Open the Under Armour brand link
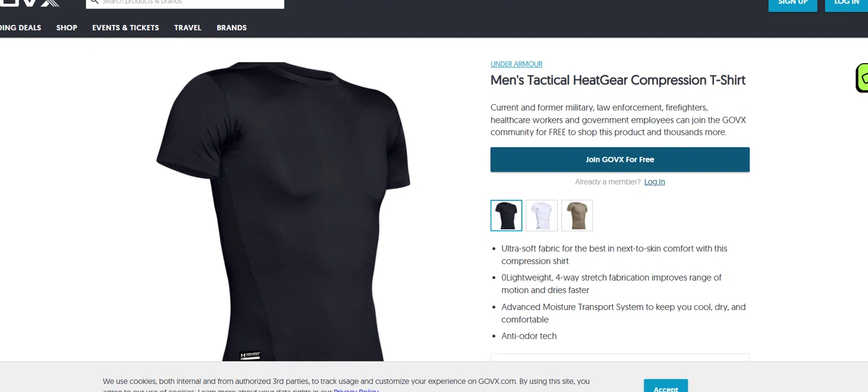Viewport: 868px width, 392px height. pos(517,64)
